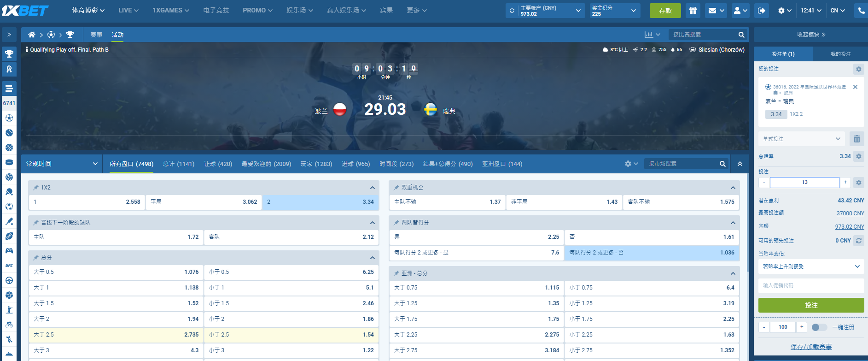Open the gift bonuses icon
Screen dimensions: 868x361
coord(693,11)
